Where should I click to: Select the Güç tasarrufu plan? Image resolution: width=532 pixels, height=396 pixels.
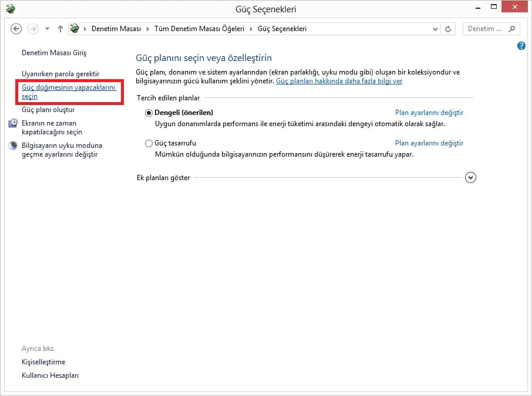[x=149, y=143]
